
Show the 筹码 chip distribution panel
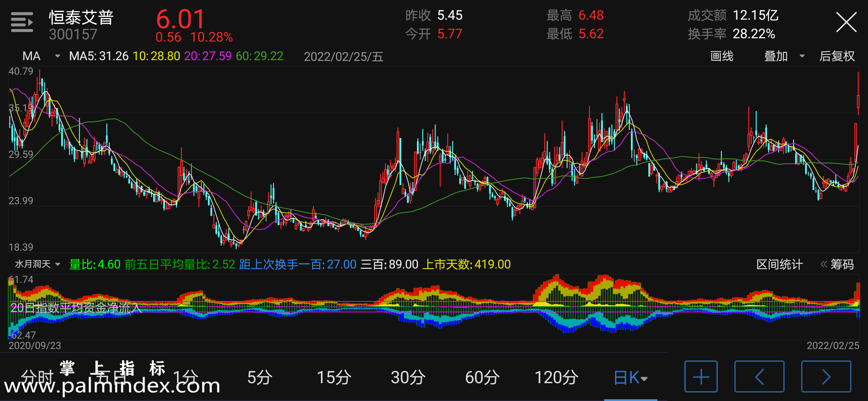click(x=837, y=264)
